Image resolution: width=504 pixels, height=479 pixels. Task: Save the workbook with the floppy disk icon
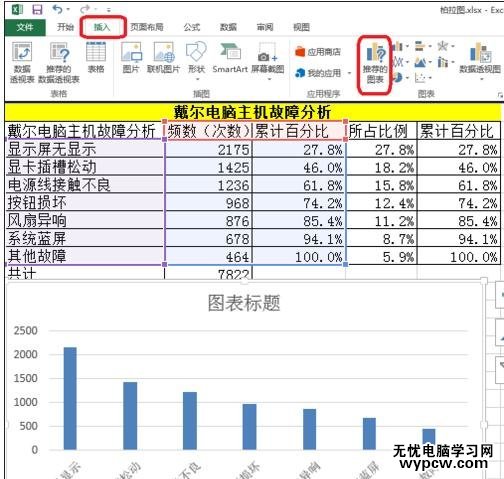(x=37, y=9)
